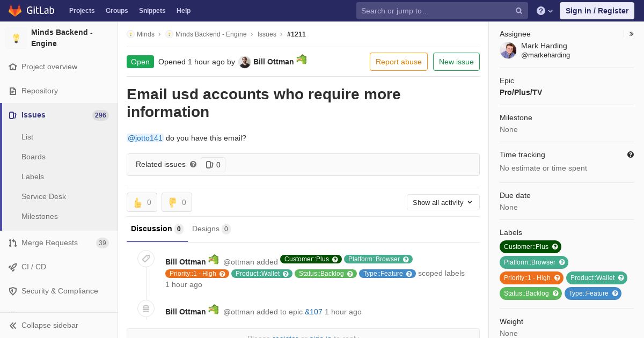The width and height of the screenshot is (644, 338).
Task: Click the Related issues help icon
Action: coord(193,164)
